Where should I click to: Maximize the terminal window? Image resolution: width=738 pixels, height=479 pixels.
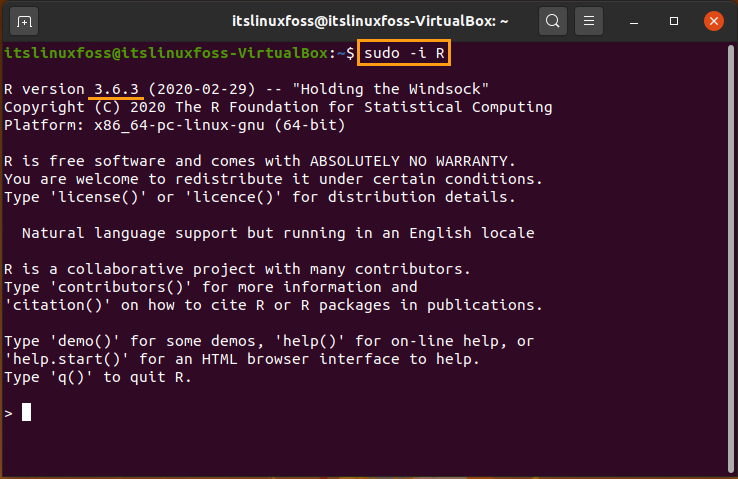click(x=674, y=21)
